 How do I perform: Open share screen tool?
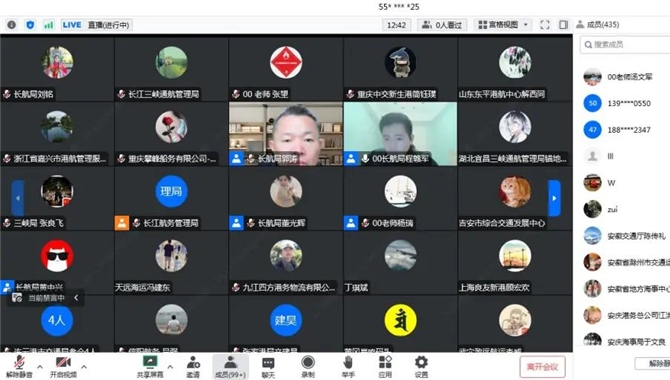click(x=150, y=367)
